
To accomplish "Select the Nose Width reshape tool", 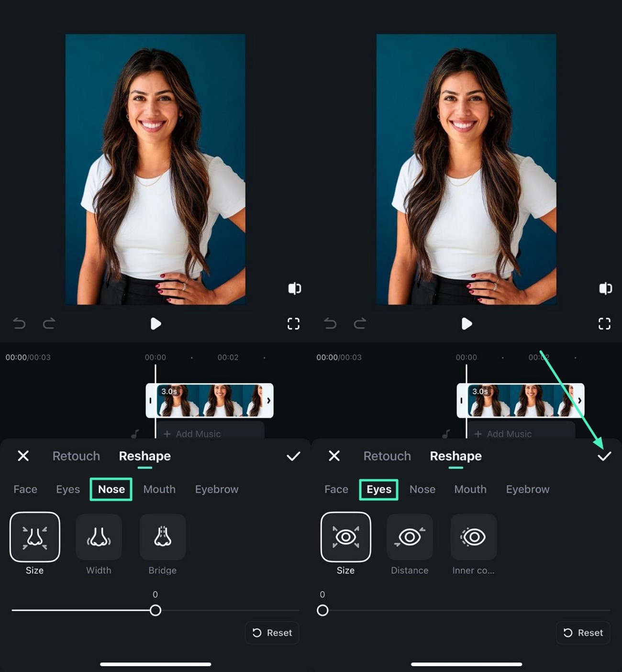I will click(x=99, y=537).
